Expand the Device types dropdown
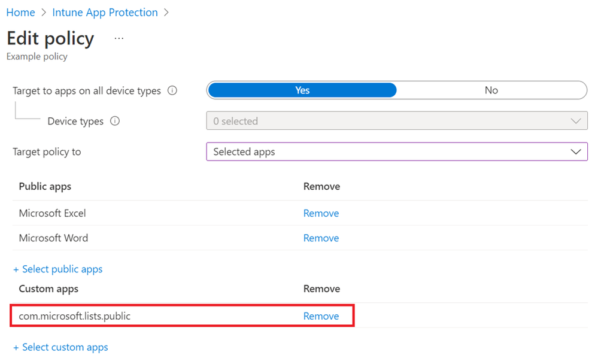 [x=396, y=121]
